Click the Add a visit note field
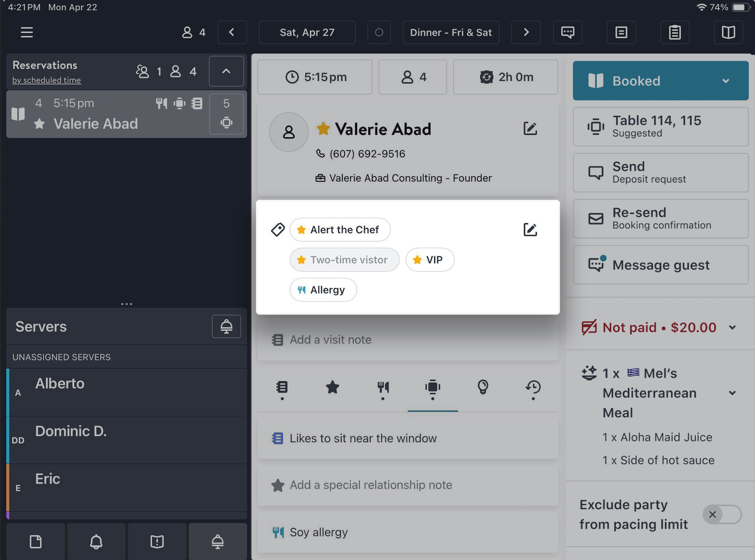This screenshot has width=755, height=560. [x=408, y=340]
